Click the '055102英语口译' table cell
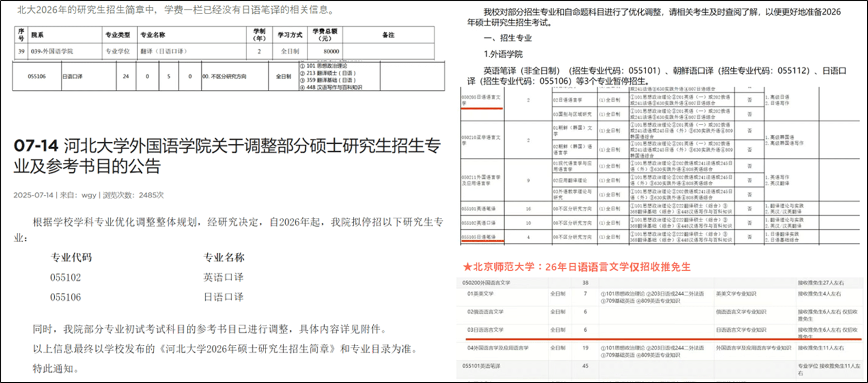Screen dimensions: 868x383 478,223
